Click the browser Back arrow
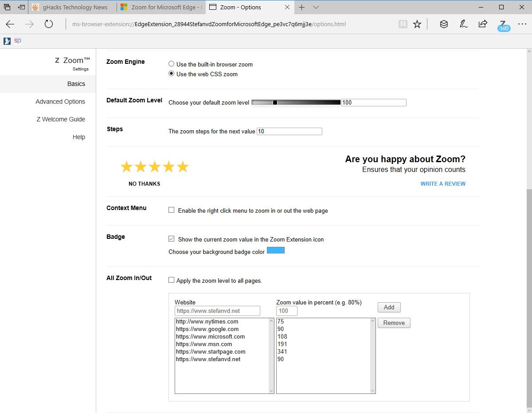 (10, 24)
